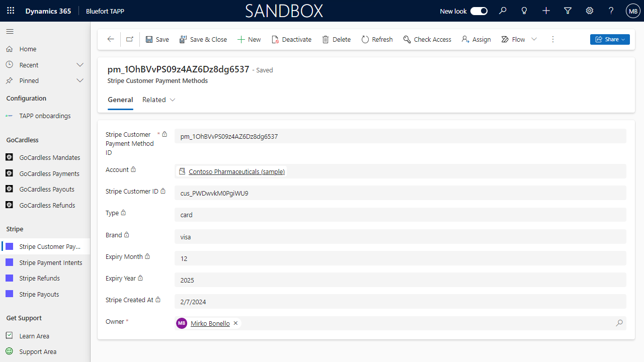Open the MB user account avatar
The height and width of the screenshot is (362, 644).
tap(633, 11)
